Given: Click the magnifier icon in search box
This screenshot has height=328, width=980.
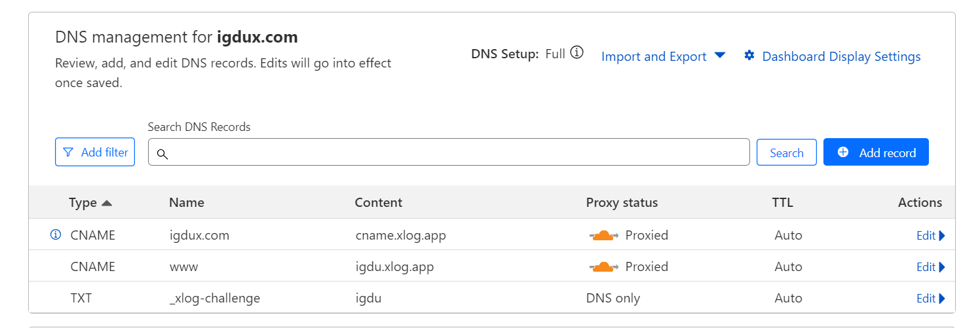Looking at the screenshot, I should coord(162,154).
